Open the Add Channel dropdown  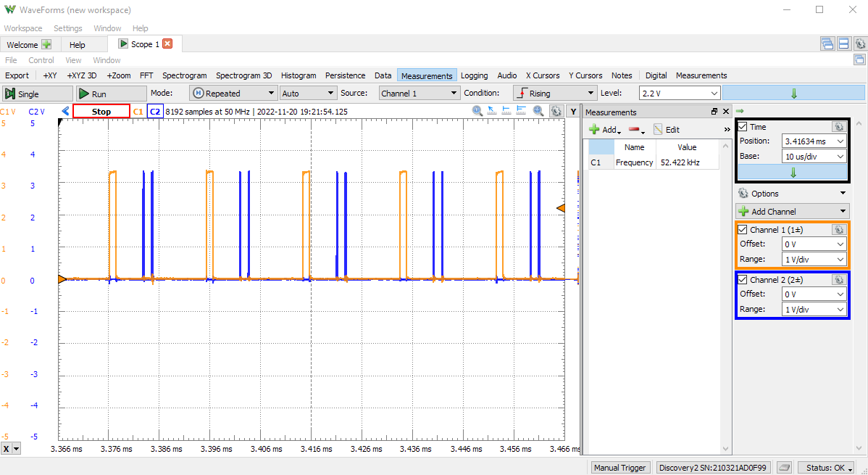pos(792,211)
